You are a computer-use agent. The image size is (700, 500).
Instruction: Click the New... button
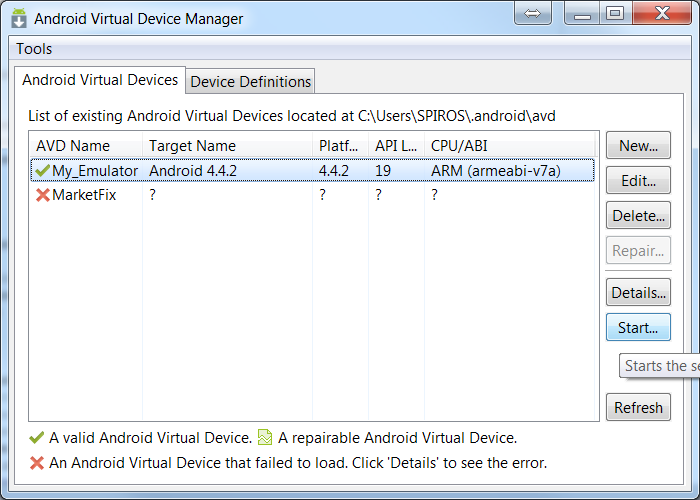coord(638,146)
